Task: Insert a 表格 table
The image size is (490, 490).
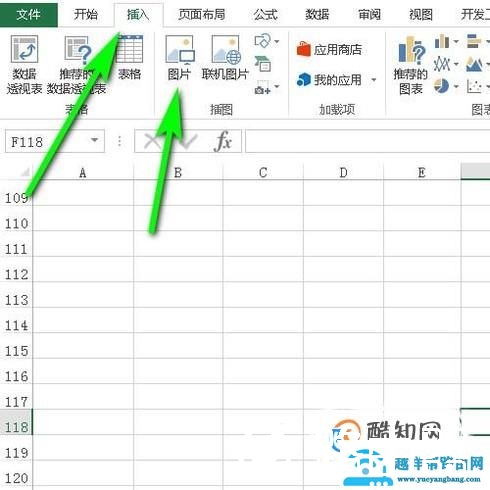Action: [130, 57]
